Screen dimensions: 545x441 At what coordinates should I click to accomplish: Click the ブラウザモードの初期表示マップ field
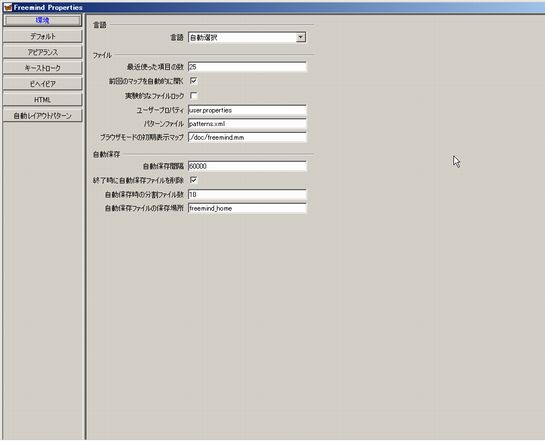(247, 137)
